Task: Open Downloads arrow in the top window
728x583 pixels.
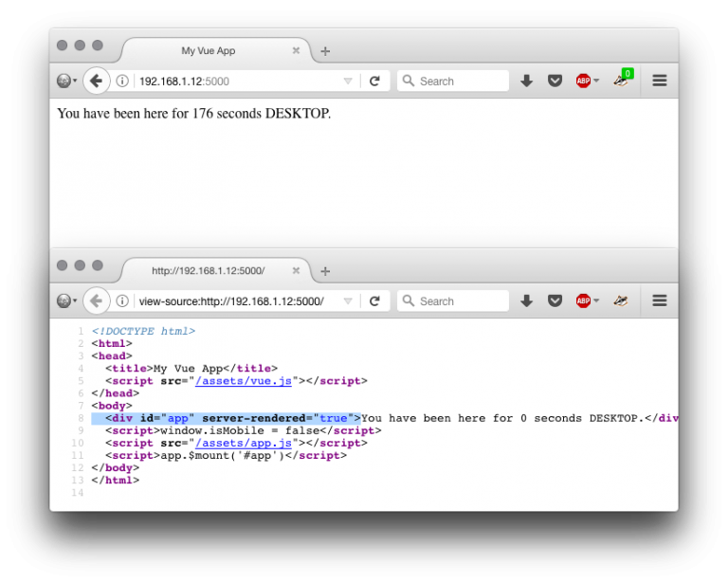Action: (526, 82)
